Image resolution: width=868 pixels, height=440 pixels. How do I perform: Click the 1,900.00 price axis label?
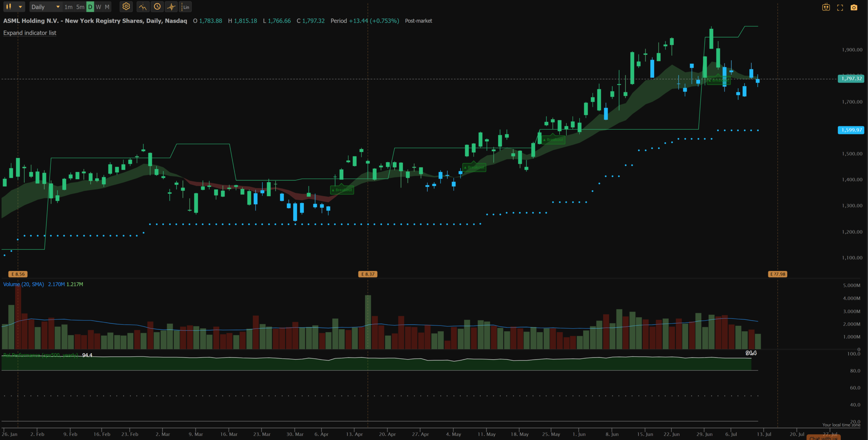pos(852,50)
